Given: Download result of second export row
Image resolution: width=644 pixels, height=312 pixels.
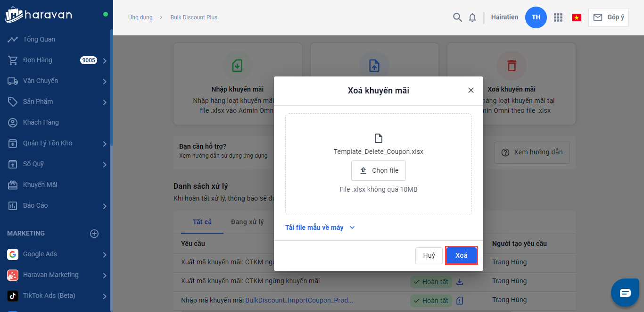Looking at the screenshot, I should click(460, 282).
